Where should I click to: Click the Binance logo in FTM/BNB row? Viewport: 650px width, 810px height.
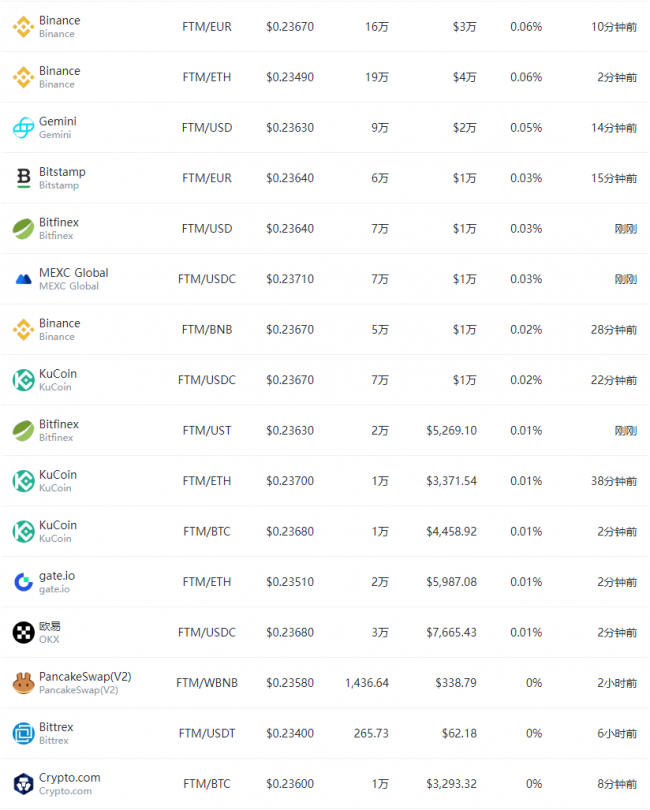click(23, 330)
